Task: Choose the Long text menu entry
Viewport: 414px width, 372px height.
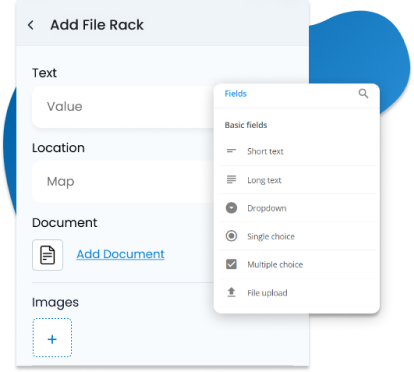Action: click(298, 180)
